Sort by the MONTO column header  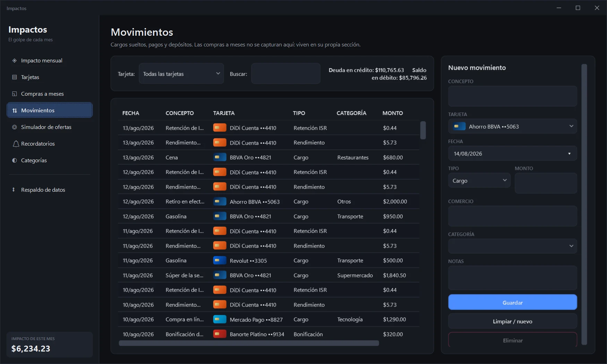393,113
